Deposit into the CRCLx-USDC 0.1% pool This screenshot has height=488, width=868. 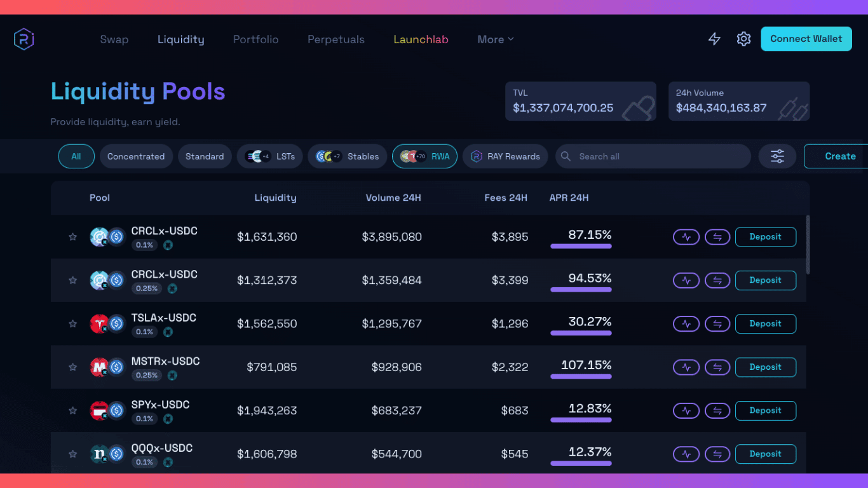point(765,237)
